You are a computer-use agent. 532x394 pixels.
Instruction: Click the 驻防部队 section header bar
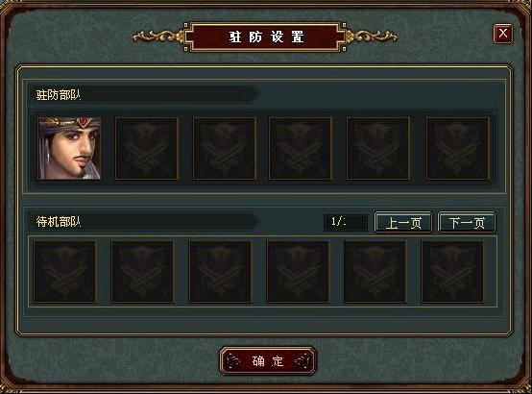click(x=144, y=94)
